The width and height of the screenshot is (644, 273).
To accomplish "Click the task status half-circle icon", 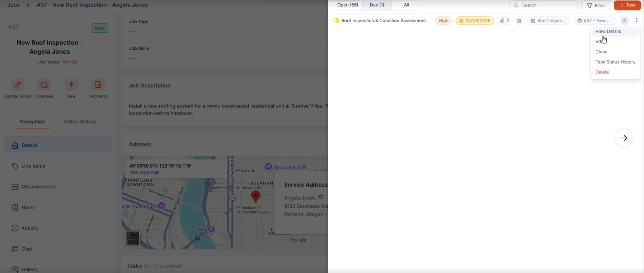I will tap(336, 20).
